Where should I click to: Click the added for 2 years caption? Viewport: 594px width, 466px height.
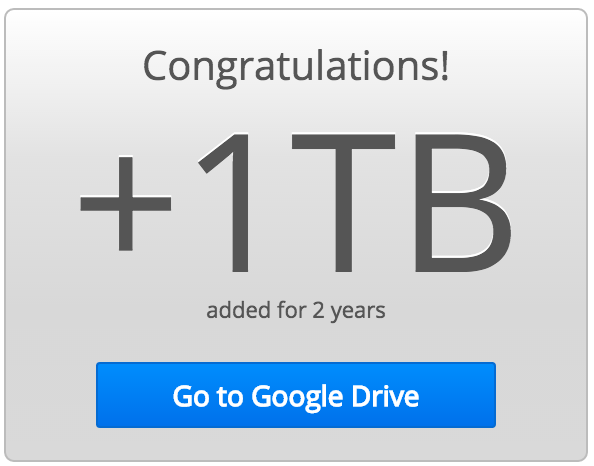point(296,311)
